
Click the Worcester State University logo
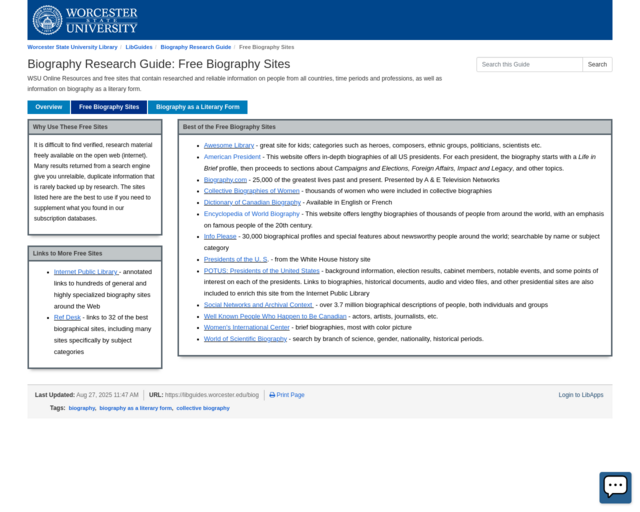coord(85,20)
